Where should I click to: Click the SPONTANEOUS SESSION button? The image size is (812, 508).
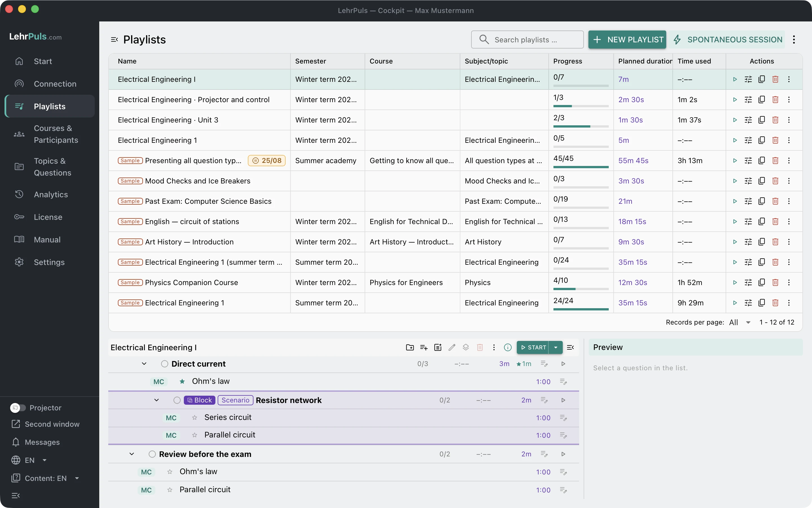pos(727,40)
